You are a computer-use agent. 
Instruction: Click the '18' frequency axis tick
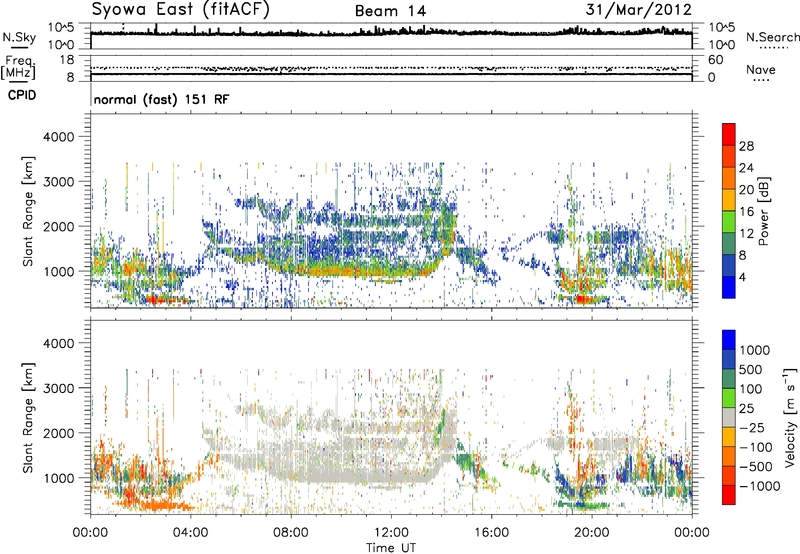pos(66,60)
